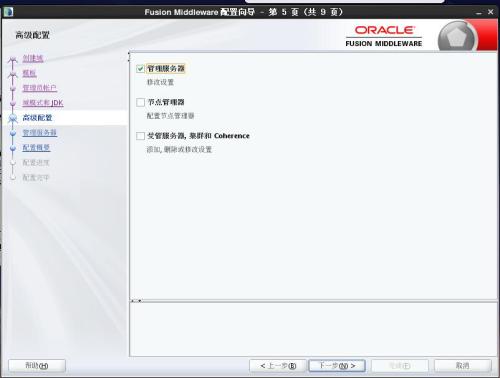Open the 域模式和 JDK step
Viewport: 500px width, 378px height.
click(43, 103)
